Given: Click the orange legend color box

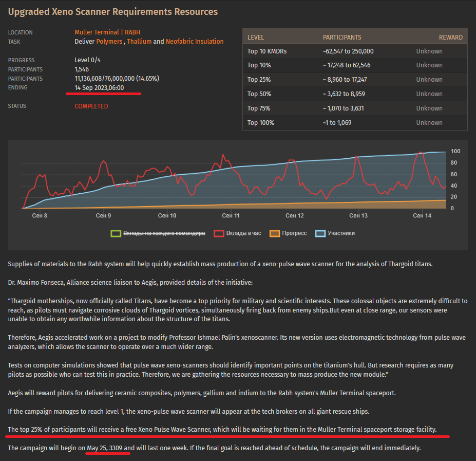Looking at the screenshot, I should coord(275,233).
